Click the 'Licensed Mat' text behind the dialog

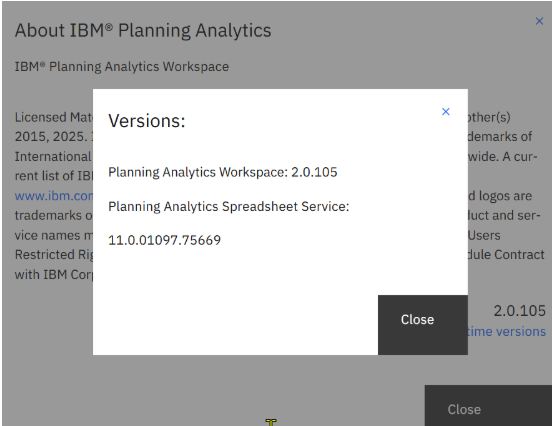click(x=54, y=117)
